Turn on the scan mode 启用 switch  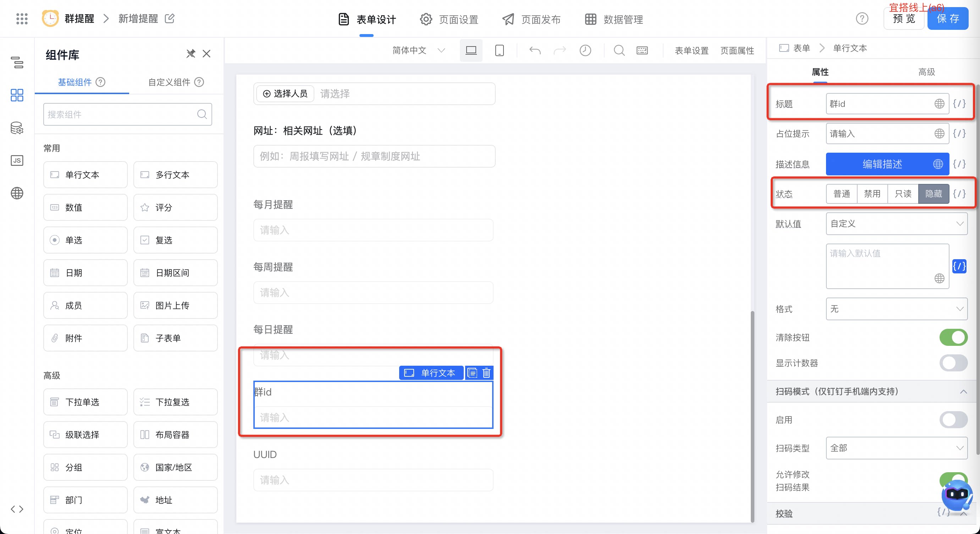tap(953, 420)
